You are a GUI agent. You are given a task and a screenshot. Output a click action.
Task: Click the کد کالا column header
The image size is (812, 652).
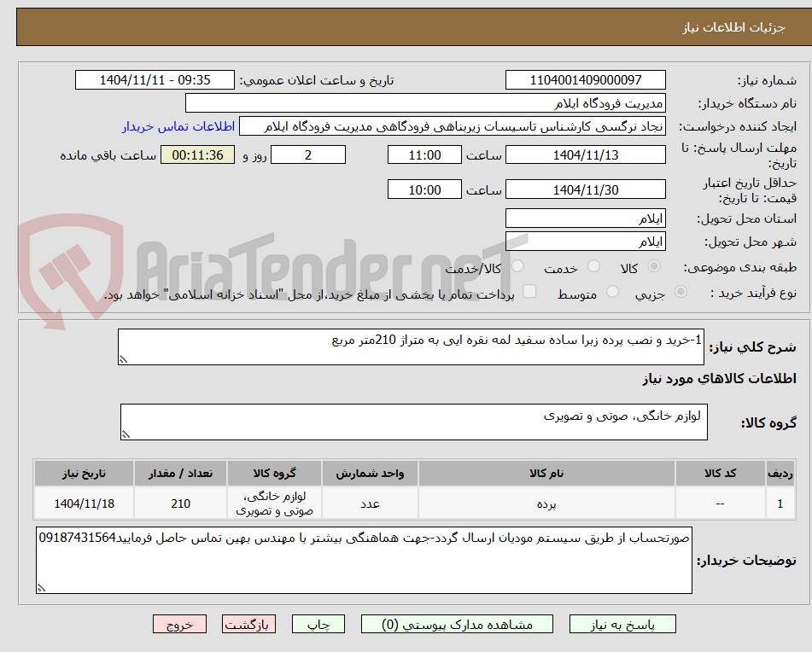(720, 473)
